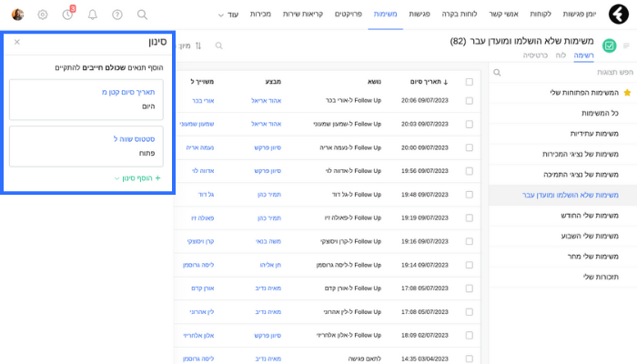637x364 pixels.
Task: Check the row for קרן ויסוצקי follow up
Action: click(470, 241)
